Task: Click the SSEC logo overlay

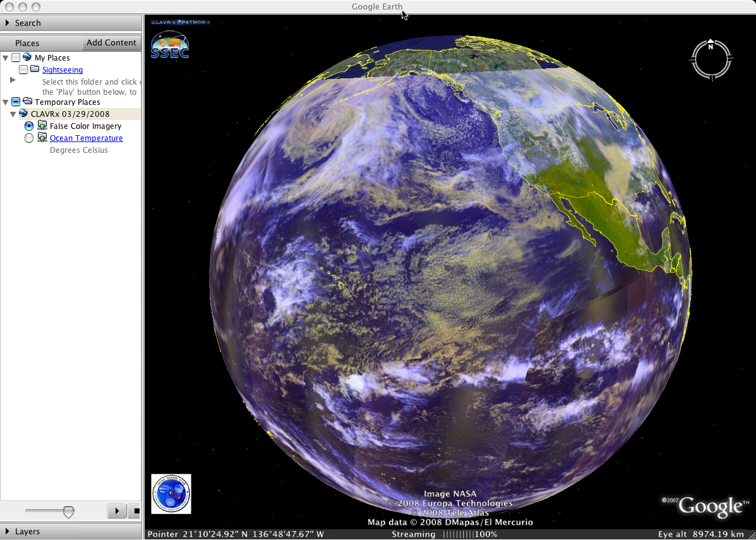Action: (x=170, y=44)
